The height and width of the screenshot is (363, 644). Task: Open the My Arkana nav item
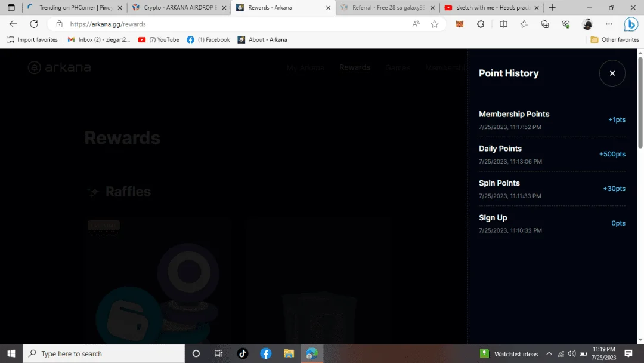pyautogui.click(x=305, y=68)
